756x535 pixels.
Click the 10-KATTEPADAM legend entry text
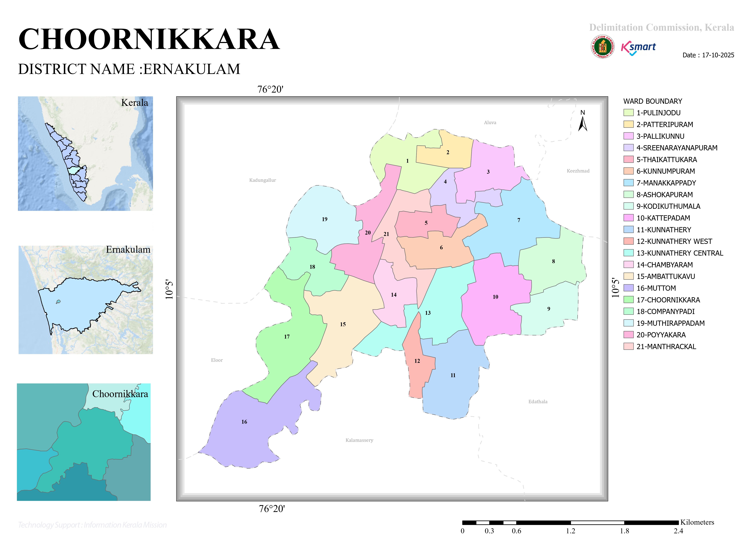coord(663,218)
